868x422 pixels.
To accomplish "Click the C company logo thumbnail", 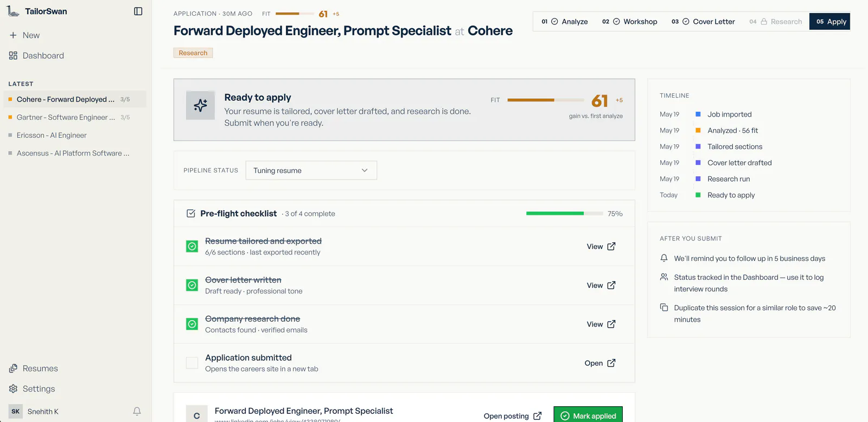I will pos(196,413).
